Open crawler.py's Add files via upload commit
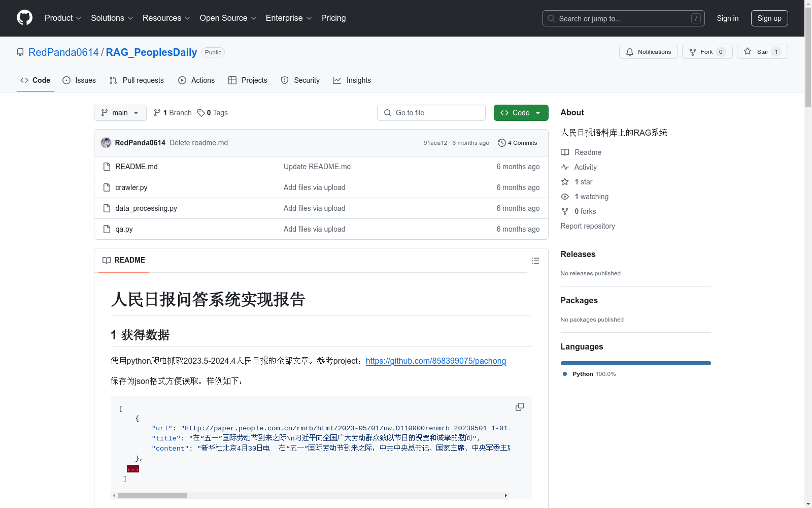Screen dimensions: 812x508 314,187
